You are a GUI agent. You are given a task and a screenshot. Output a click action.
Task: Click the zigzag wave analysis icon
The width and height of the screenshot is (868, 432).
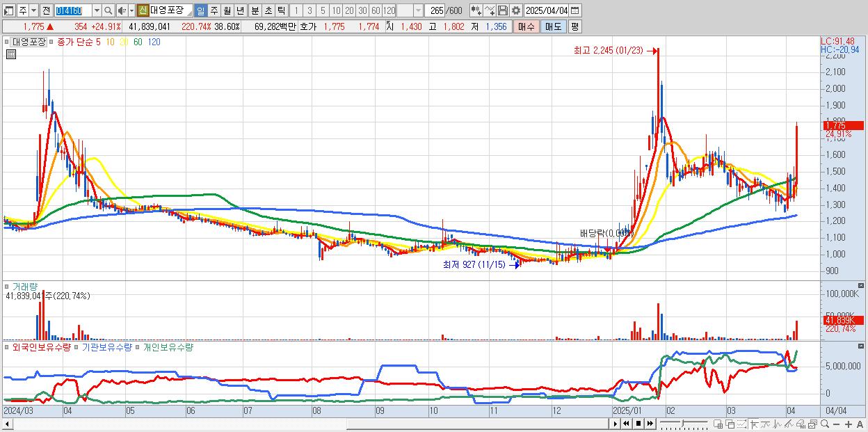point(778,424)
